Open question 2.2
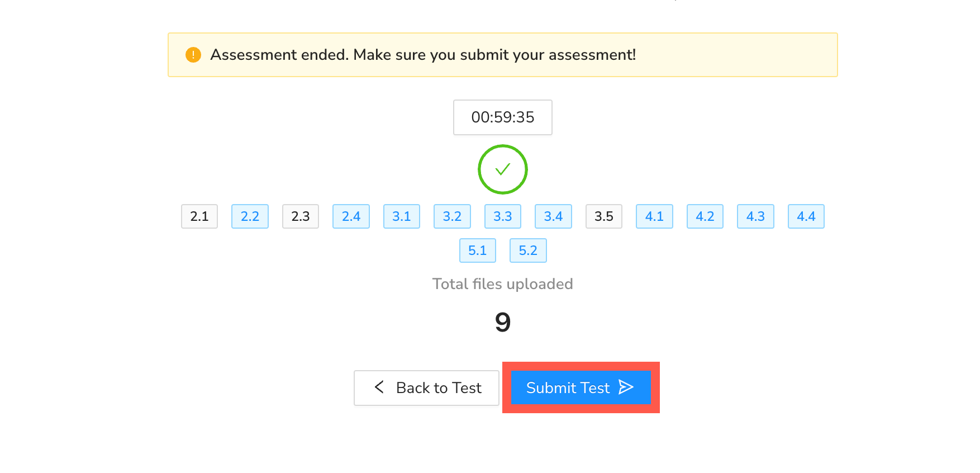 point(250,216)
